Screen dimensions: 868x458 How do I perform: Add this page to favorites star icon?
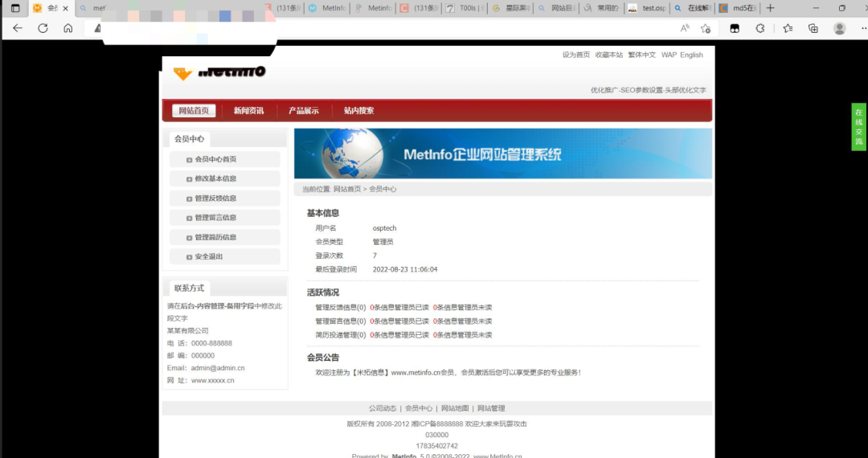(x=706, y=28)
